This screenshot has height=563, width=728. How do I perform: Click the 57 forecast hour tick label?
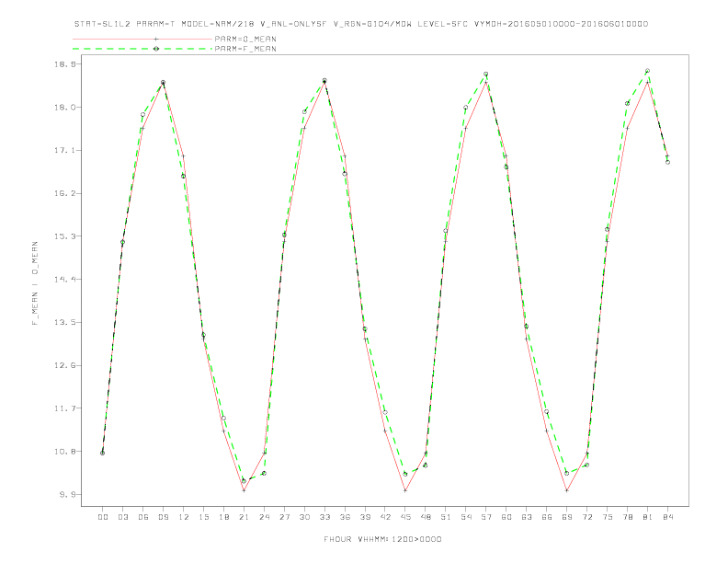tap(486, 517)
